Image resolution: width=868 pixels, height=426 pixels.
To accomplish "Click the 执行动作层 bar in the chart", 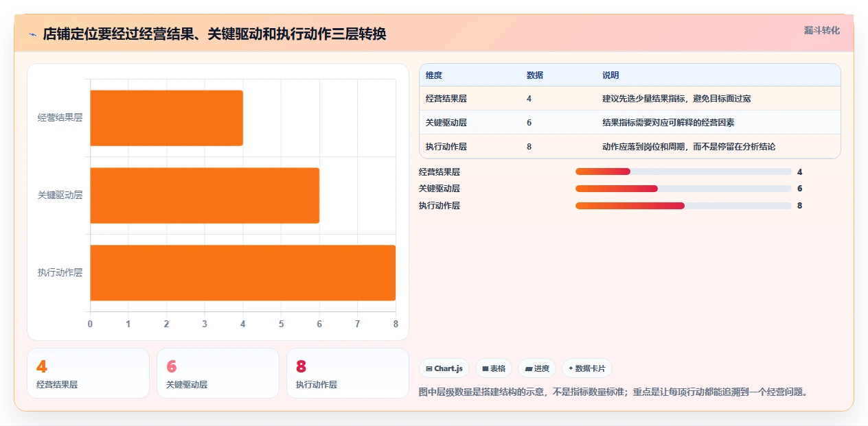I will (242, 273).
